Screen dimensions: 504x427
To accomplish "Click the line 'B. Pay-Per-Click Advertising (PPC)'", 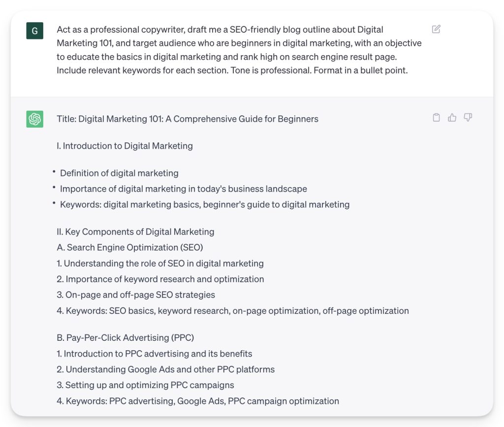I will tap(125, 338).
